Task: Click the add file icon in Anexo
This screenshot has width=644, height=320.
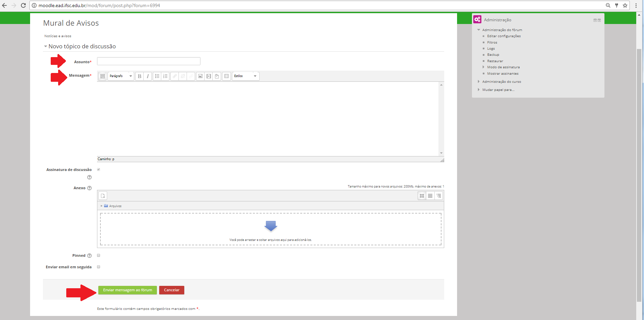Action: tap(103, 196)
